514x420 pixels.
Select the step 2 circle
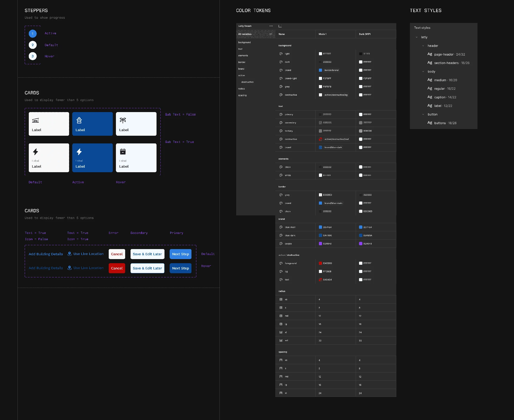click(x=33, y=45)
